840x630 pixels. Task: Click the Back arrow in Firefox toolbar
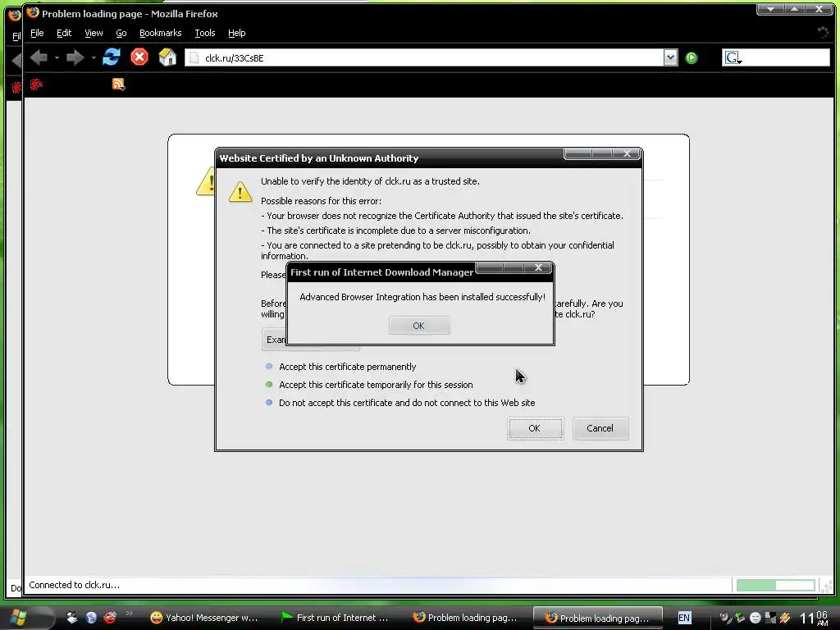point(39,57)
